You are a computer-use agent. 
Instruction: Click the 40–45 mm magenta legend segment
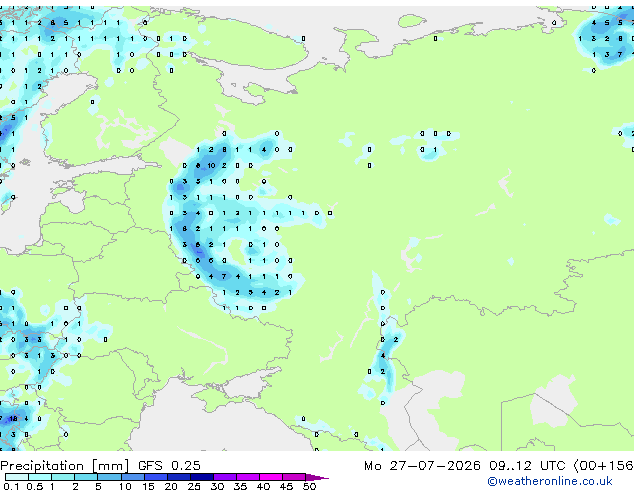click(x=271, y=477)
